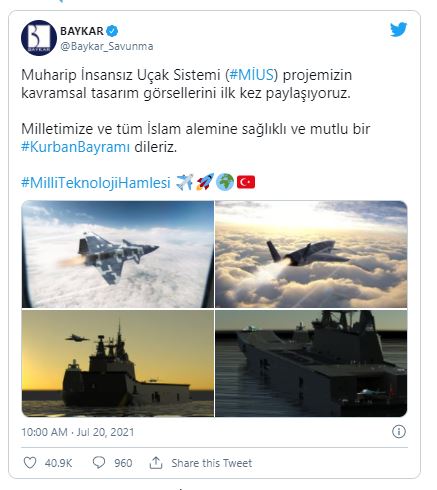View the carrier deck rendering image
This screenshot has height=490, width=437.
click(311, 363)
